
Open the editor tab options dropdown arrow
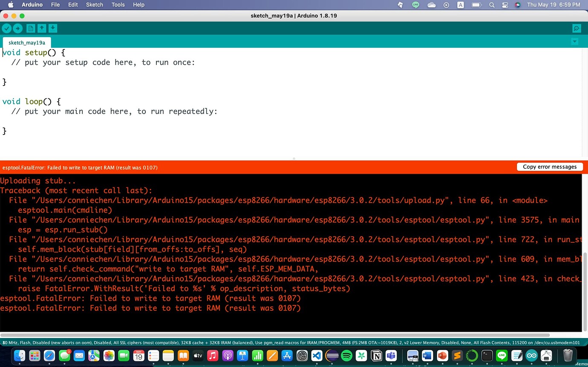tap(574, 41)
